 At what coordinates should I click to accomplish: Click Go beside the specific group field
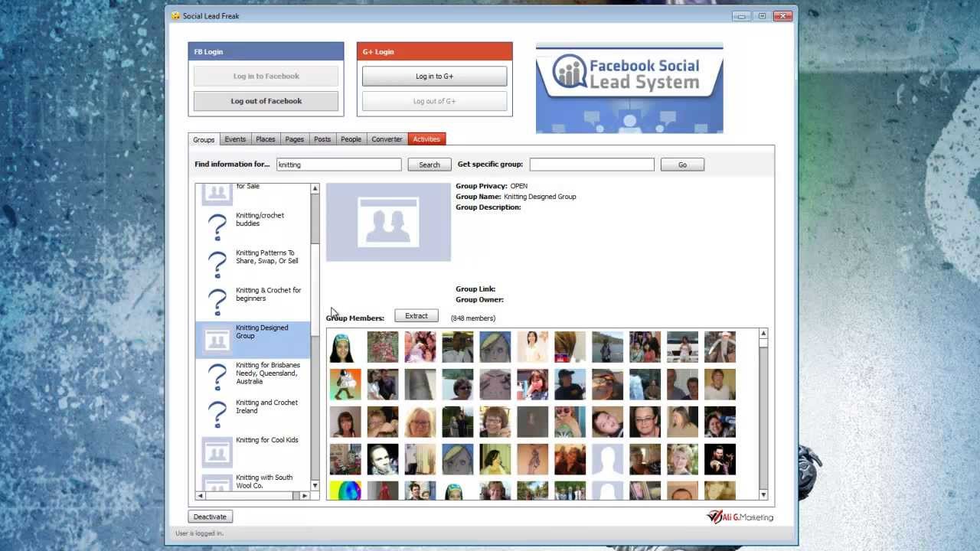click(682, 165)
